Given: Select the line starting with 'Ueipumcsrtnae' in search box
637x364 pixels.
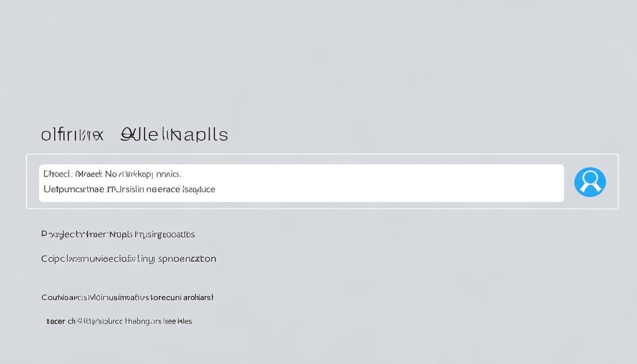Looking at the screenshot, I should point(129,189).
